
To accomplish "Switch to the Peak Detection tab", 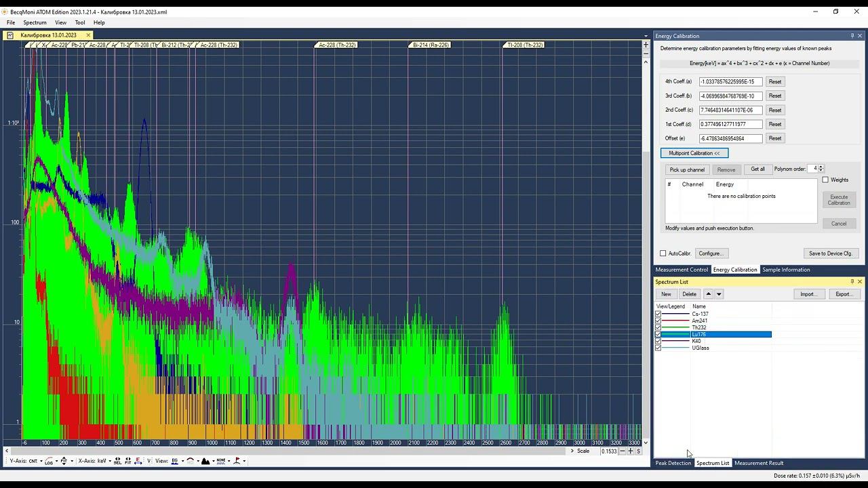I will tap(673, 463).
